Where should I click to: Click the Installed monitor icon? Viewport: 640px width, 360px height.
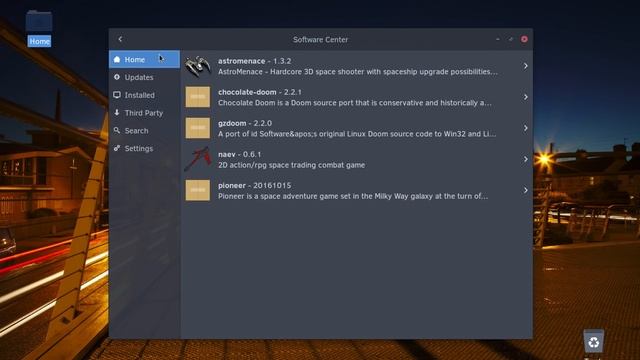tap(117, 95)
